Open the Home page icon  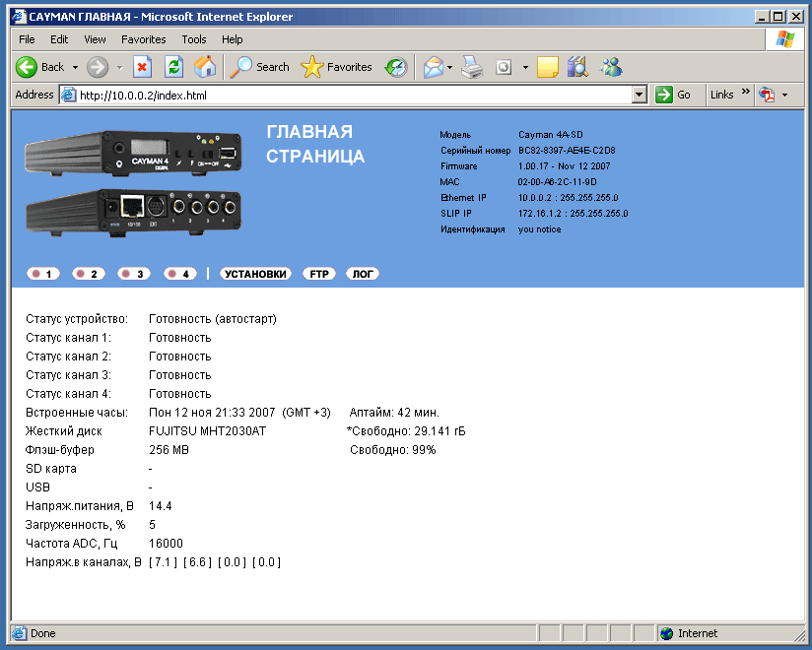click(x=205, y=67)
